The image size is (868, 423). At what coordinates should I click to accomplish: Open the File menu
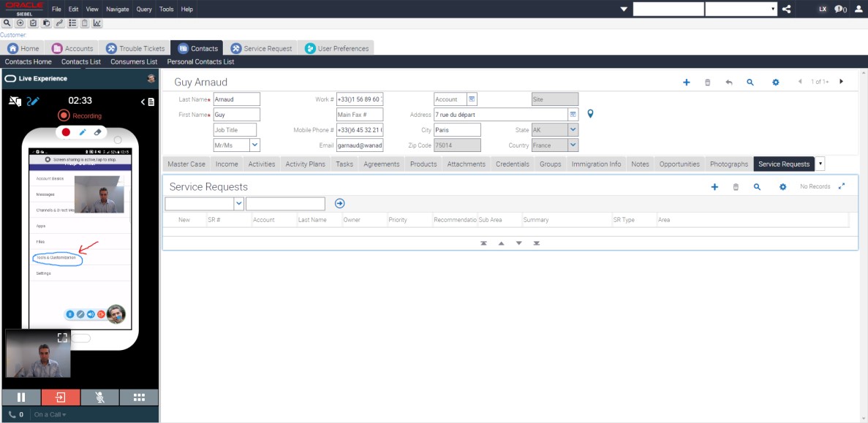coord(56,9)
